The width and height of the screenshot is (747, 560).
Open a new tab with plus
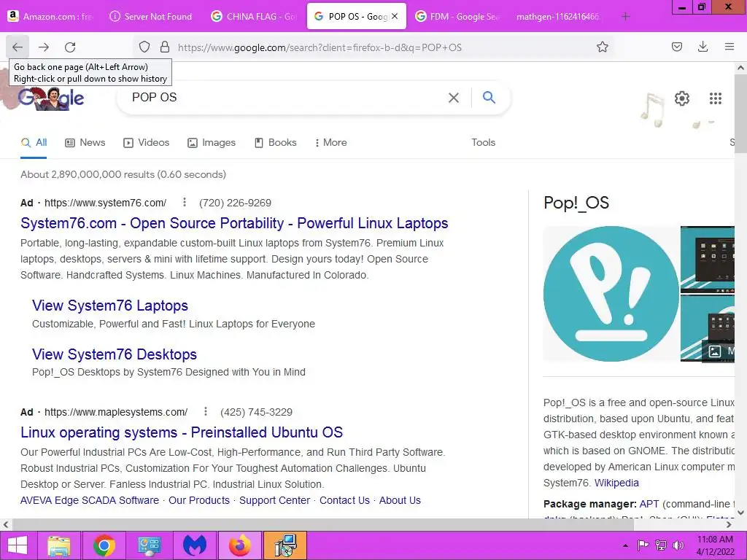pyautogui.click(x=625, y=17)
